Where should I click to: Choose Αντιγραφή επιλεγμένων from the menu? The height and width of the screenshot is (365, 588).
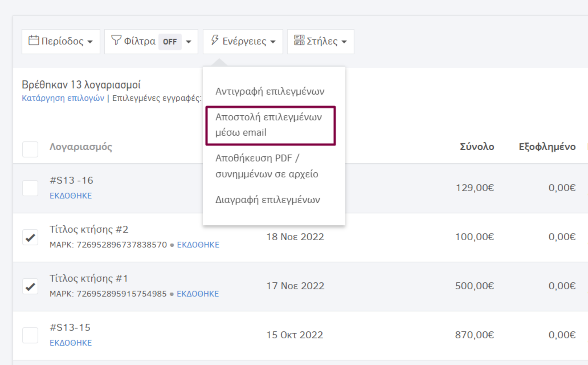click(x=270, y=91)
